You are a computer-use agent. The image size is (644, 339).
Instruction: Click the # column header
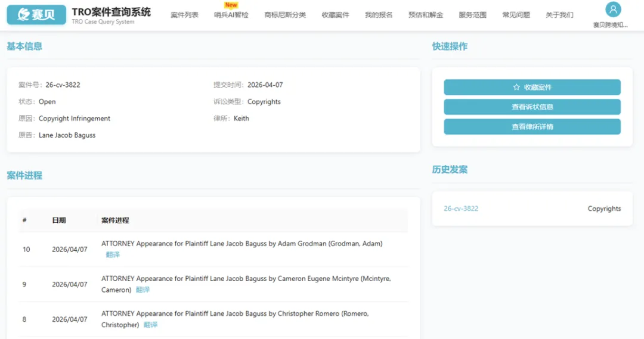point(24,220)
